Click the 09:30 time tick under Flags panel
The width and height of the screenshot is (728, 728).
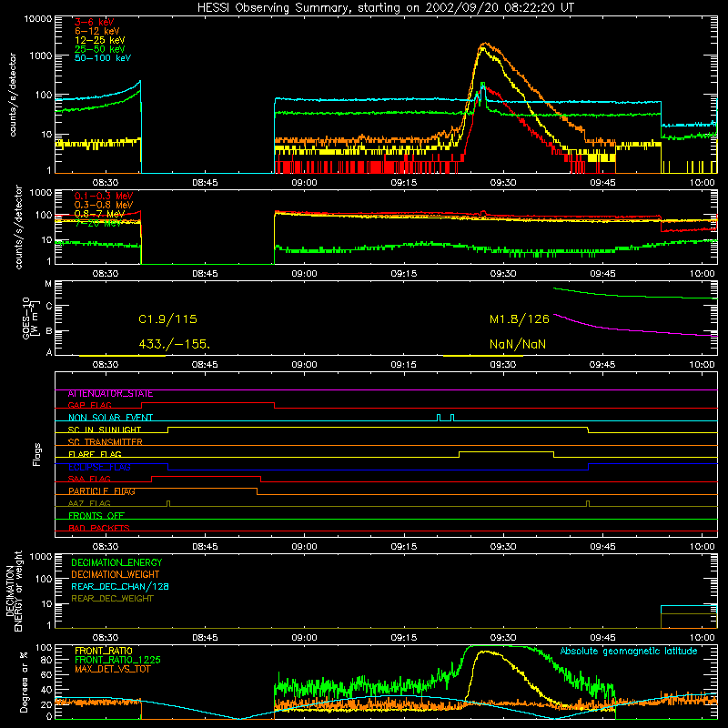click(503, 547)
